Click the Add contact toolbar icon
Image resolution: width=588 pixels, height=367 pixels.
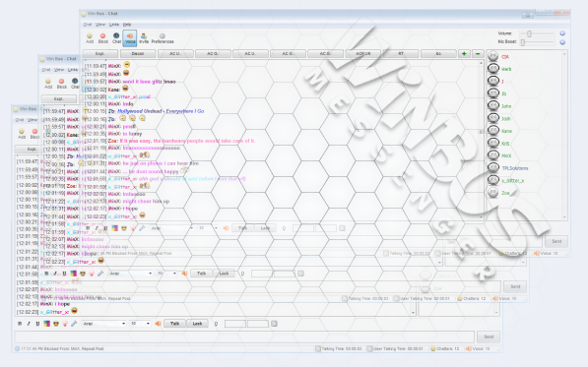click(90, 37)
